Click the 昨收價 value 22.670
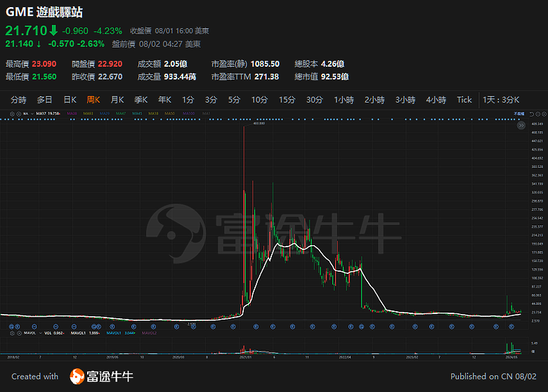The width and height of the screenshot is (548, 392). (x=110, y=77)
